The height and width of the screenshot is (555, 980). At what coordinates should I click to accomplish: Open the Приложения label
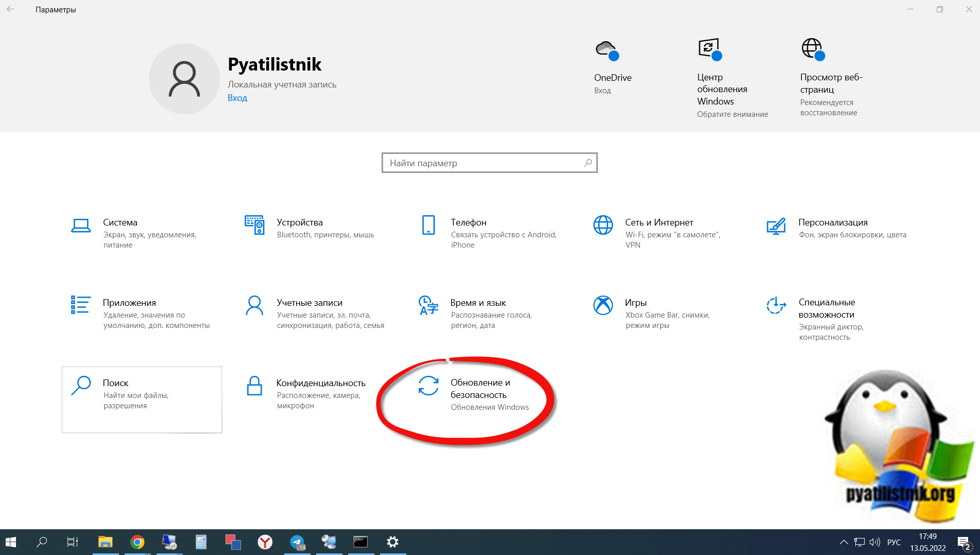[129, 303]
